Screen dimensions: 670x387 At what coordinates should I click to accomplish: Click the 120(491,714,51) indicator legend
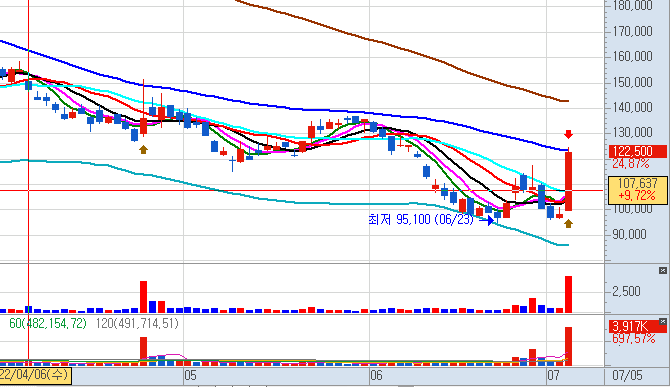[x=137, y=323]
